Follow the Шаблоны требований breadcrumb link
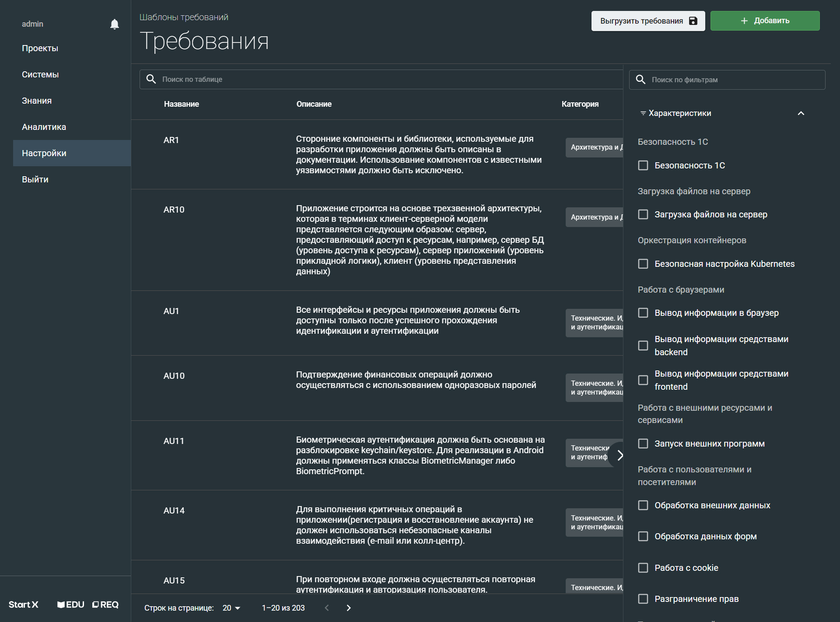 point(184,17)
